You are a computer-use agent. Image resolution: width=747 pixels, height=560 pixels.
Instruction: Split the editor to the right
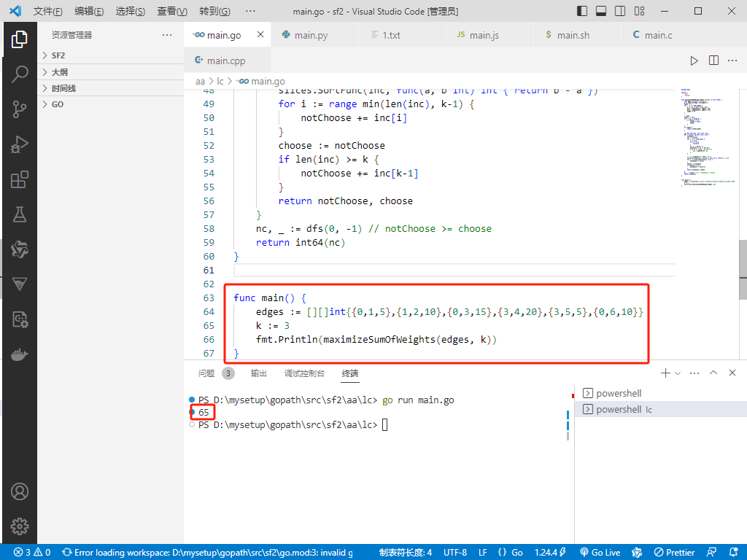pyautogui.click(x=713, y=61)
